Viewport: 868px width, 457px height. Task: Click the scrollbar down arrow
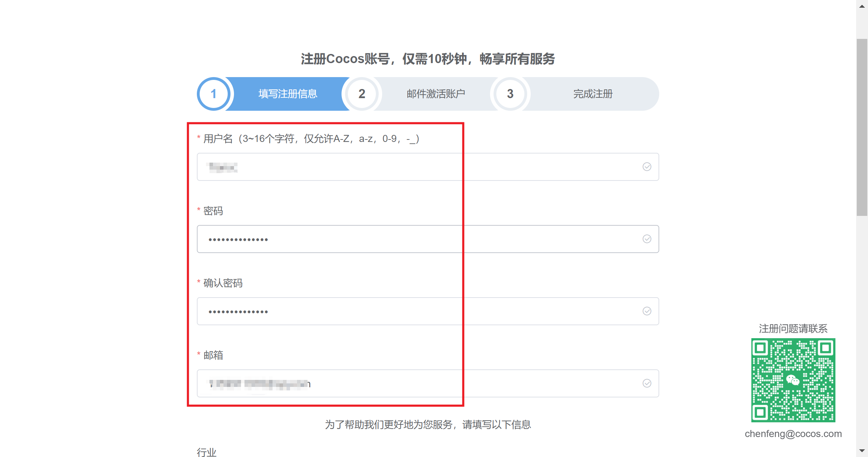[862, 451]
